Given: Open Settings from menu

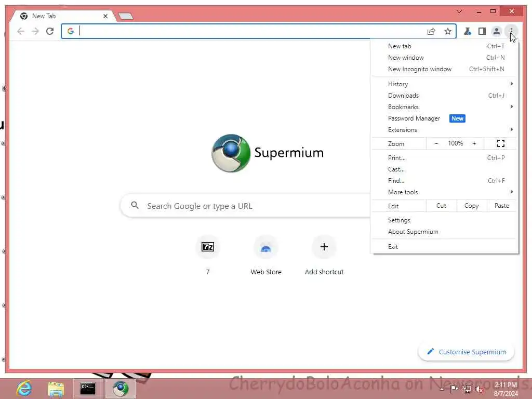Looking at the screenshot, I should (445, 220).
